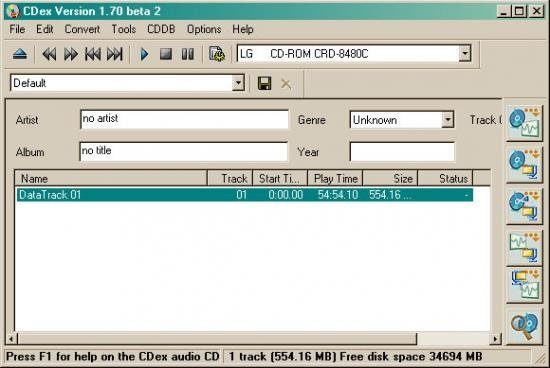Maximize the CDex window
This screenshot has width=550, height=368.
pyautogui.click(x=519, y=12)
